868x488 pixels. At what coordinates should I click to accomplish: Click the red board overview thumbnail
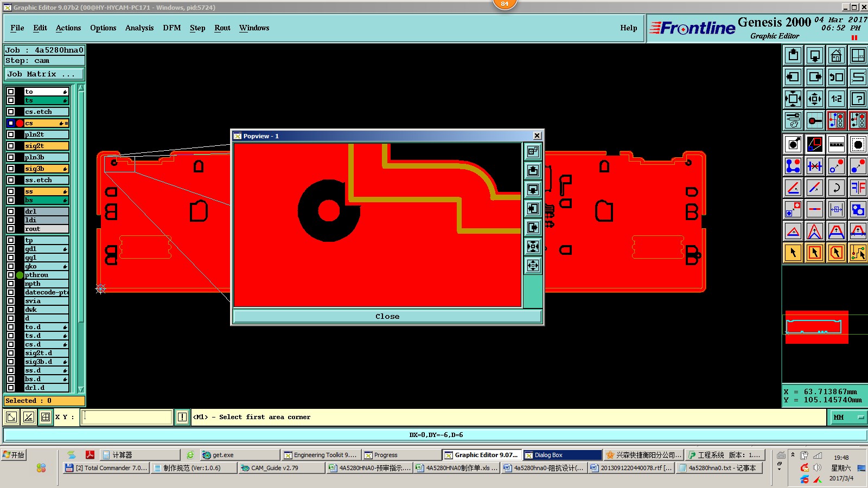coord(816,327)
